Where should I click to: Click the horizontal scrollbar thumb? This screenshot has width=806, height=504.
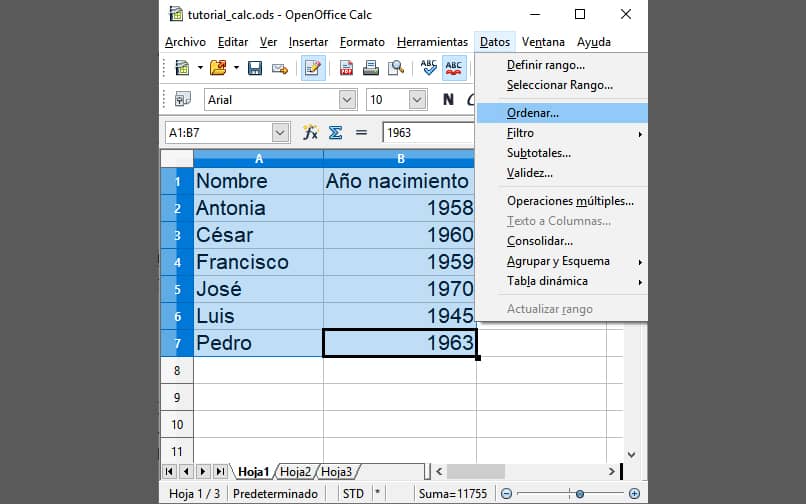tap(476, 471)
